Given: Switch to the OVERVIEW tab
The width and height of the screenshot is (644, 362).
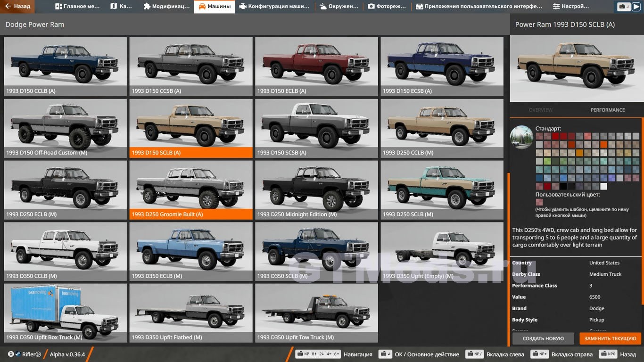Looking at the screenshot, I should (541, 110).
